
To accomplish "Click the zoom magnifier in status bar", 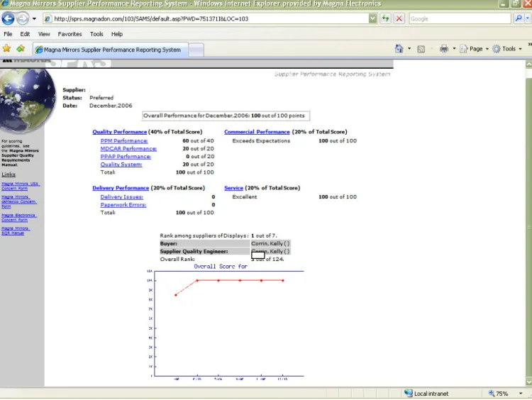I will (492, 394).
